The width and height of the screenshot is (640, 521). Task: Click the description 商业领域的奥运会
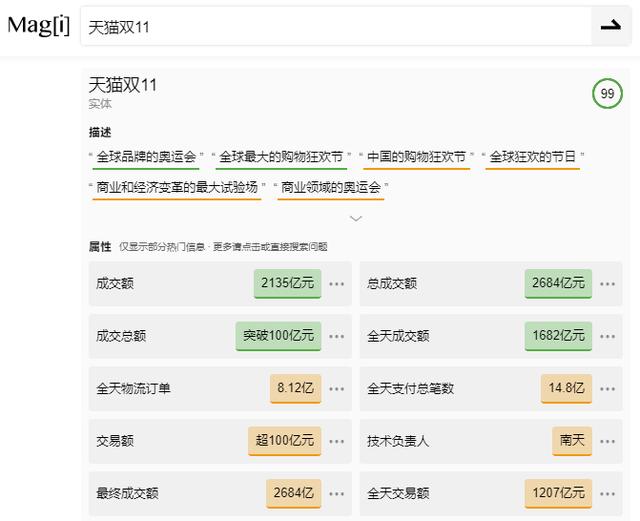pyautogui.click(x=331, y=188)
